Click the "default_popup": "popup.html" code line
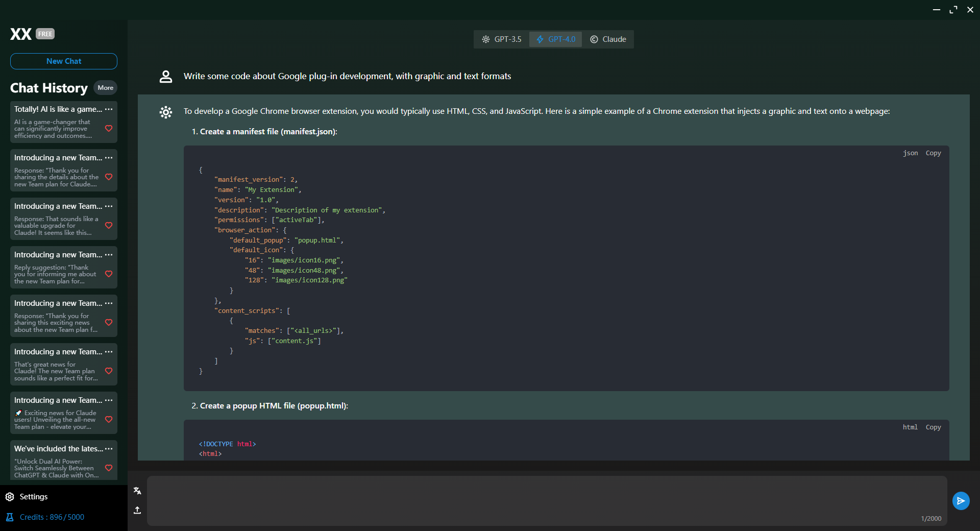 [286, 240]
